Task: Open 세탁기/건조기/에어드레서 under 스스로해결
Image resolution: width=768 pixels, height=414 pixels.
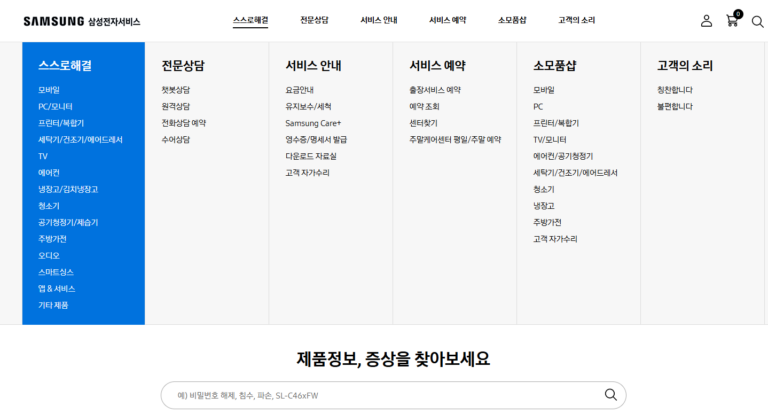Action: pyautogui.click(x=80, y=140)
